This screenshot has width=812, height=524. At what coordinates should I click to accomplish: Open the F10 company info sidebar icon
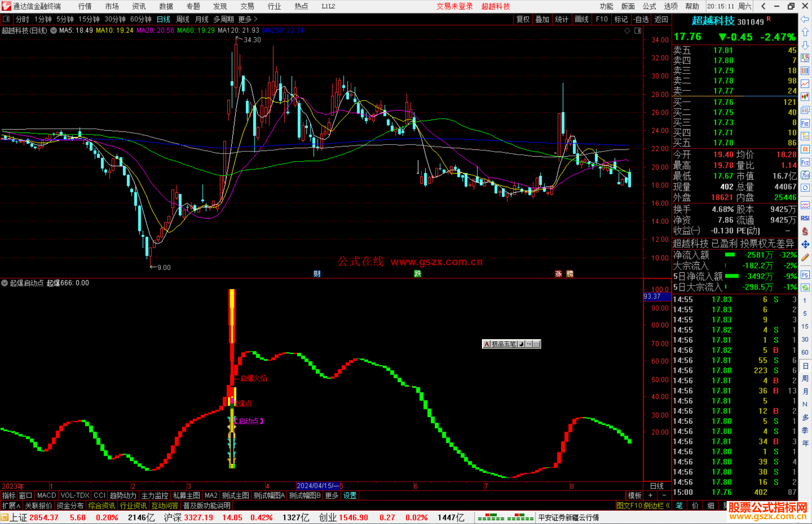[805, 123]
